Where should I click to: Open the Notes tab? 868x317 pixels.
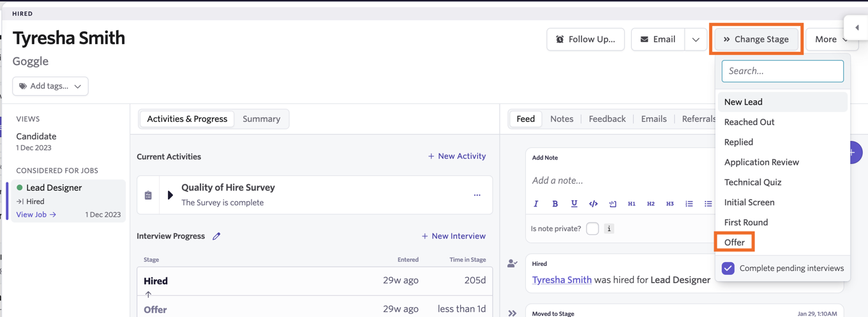pyautogui.click(x=562, y=119)
